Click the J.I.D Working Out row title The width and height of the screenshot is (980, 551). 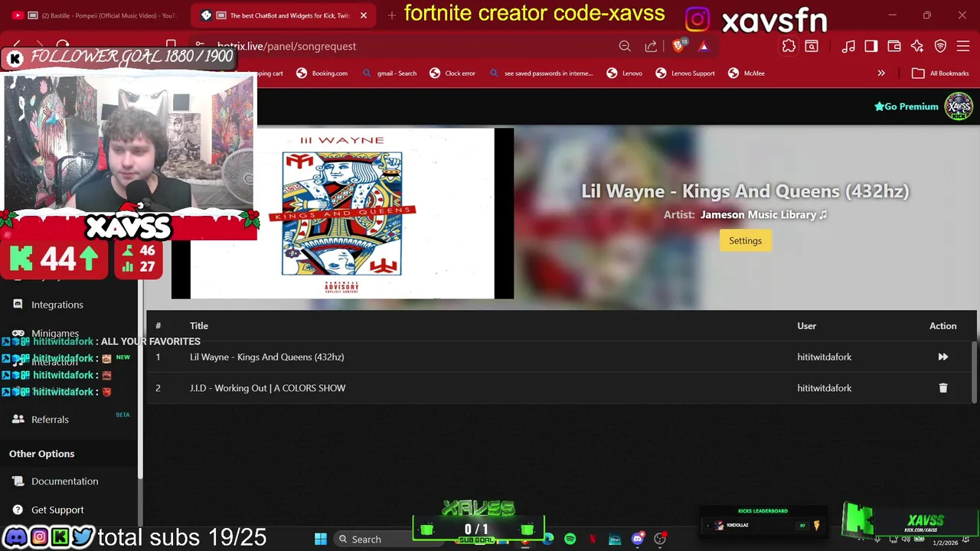click(x=267, y=388)
